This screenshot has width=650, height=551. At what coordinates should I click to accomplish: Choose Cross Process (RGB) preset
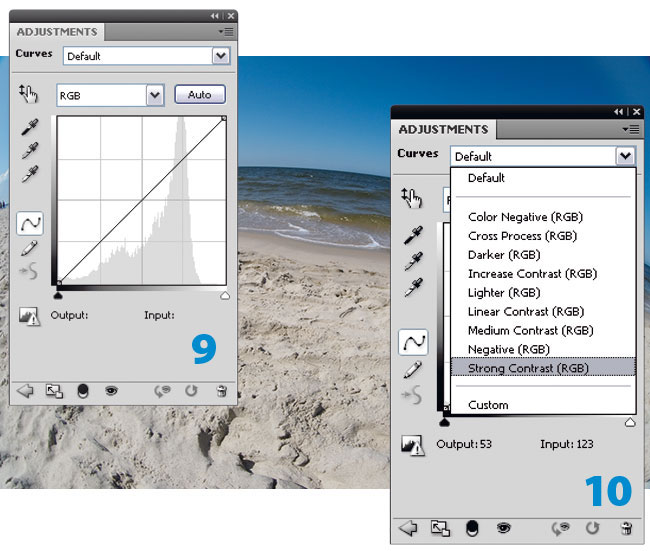pyautogui.click(x=543, y=236)
